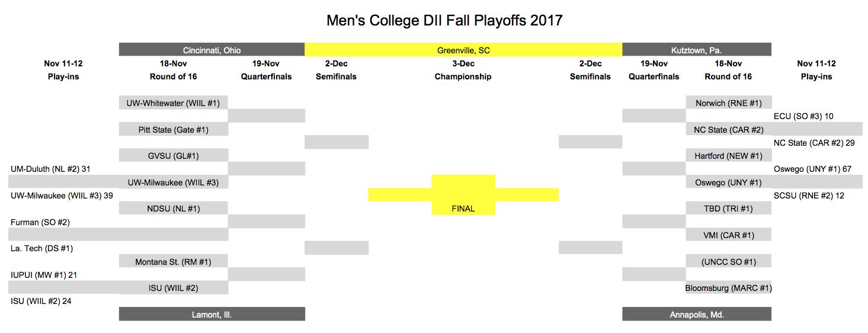Viewport: 868px width, 333px height.
Task: Click the Lamont, Ill. footer bar
Action: click(x=212, y=314)
